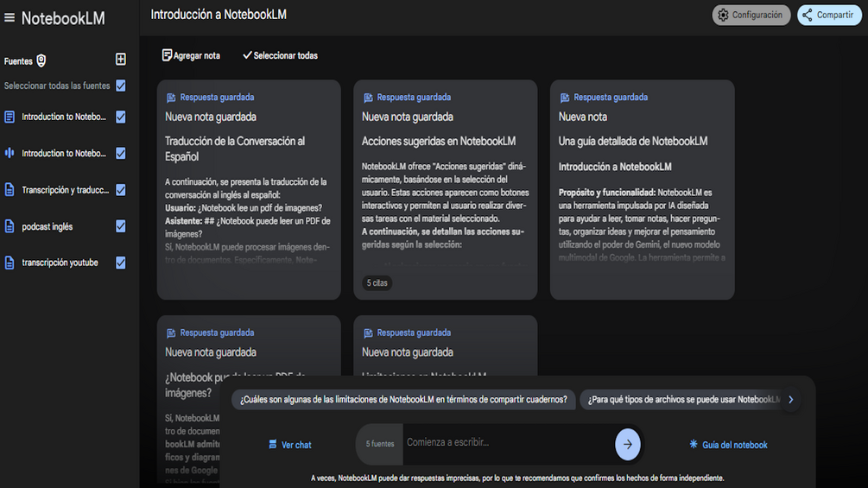Click the checkmark icon of Seleccionar todas
Screen dimensions: 868x488
(x=247, y=54)
